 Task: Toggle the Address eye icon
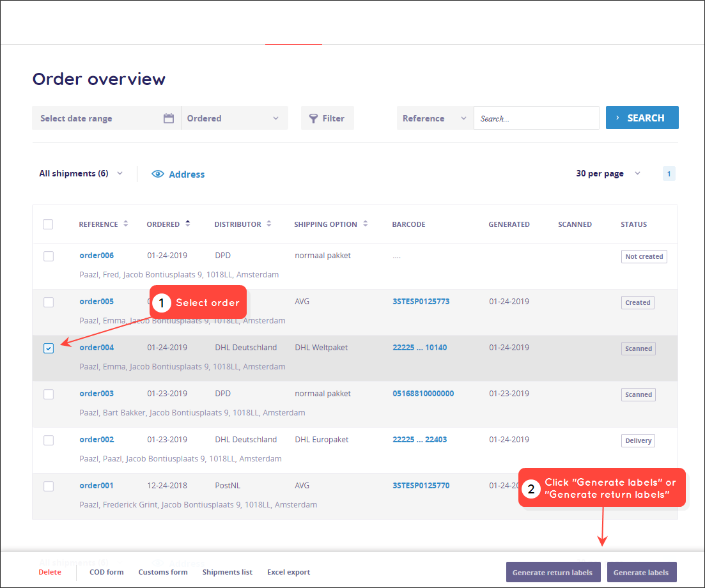click(158, 174)
